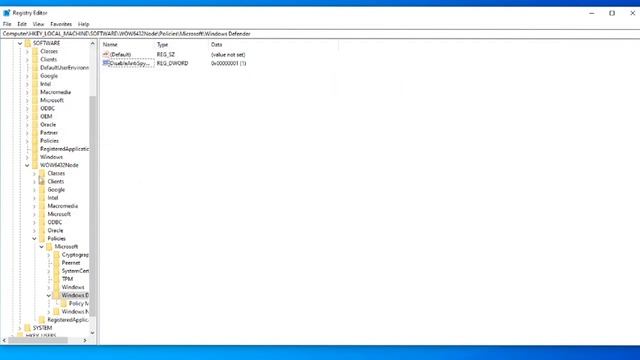
Task: Select the OEM key folder icon
Action: pos(35,116)
